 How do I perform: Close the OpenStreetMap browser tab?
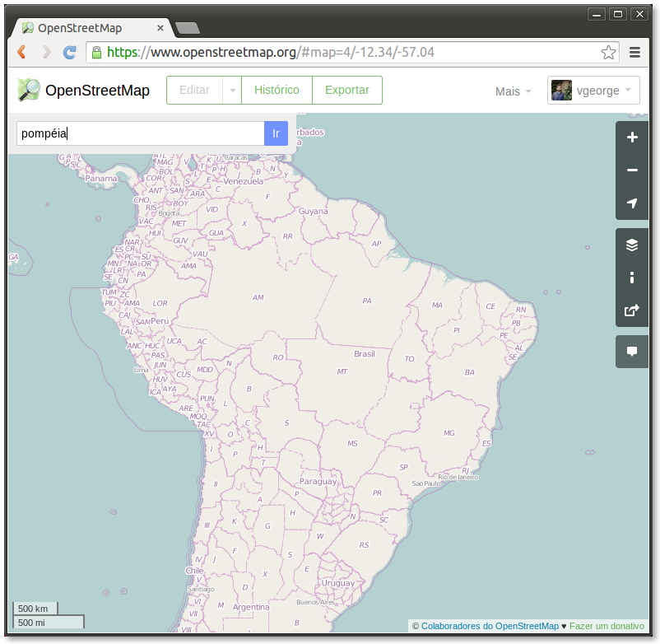coord(160,28)
